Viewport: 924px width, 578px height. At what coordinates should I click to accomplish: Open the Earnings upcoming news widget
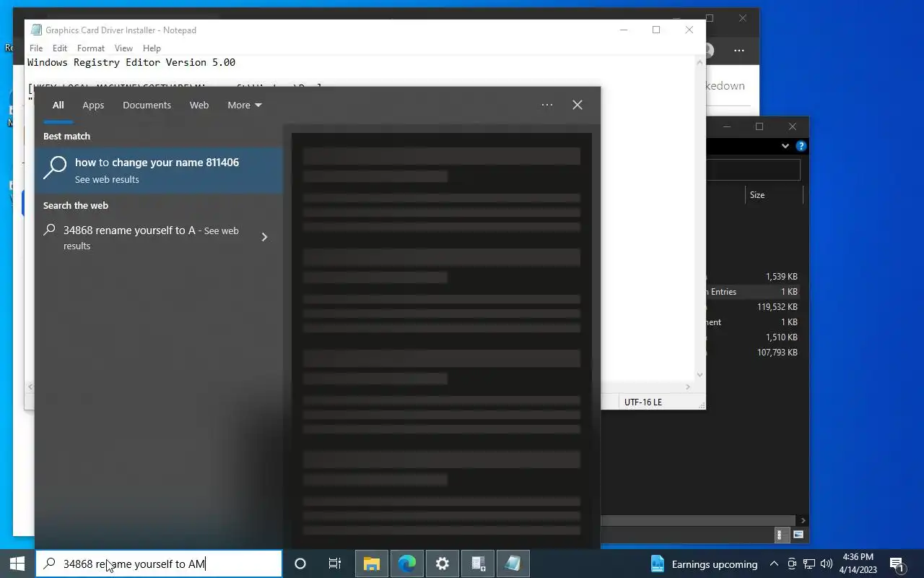704,564
